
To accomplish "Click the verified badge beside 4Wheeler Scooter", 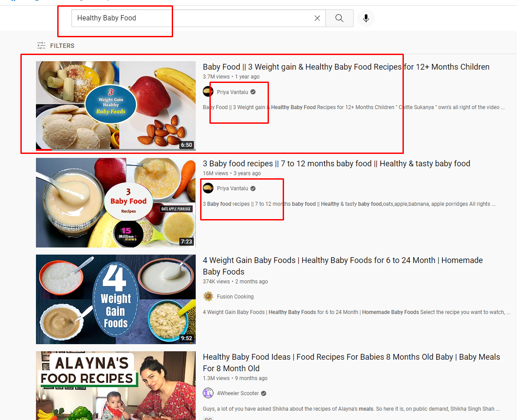I will pos(264,393).
